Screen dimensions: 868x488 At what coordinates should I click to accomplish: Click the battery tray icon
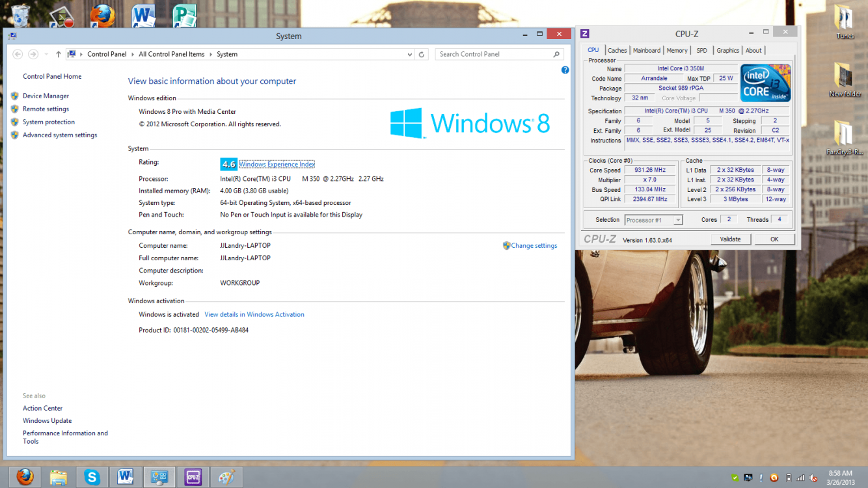pyautogui.click(x=789, y=478)
